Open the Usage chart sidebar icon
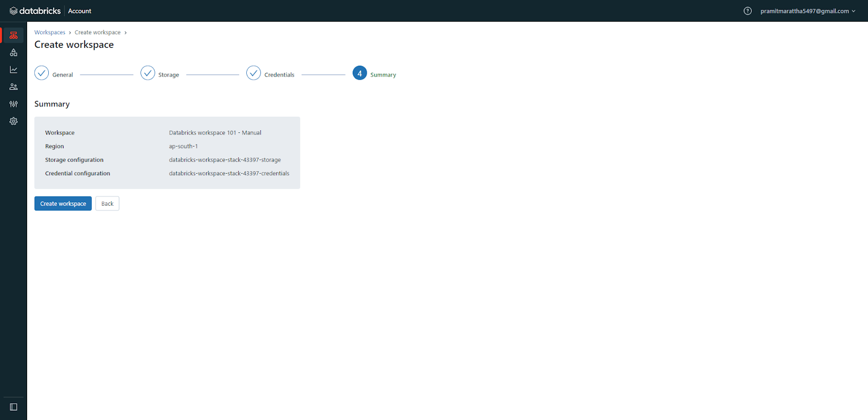 (x=14, y=69)
